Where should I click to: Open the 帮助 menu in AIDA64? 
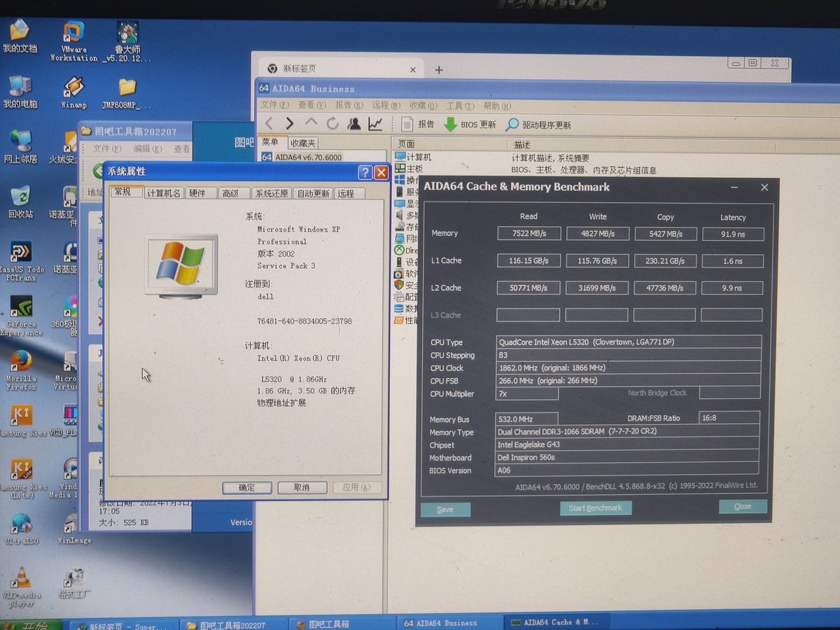(x=496, y=106)
